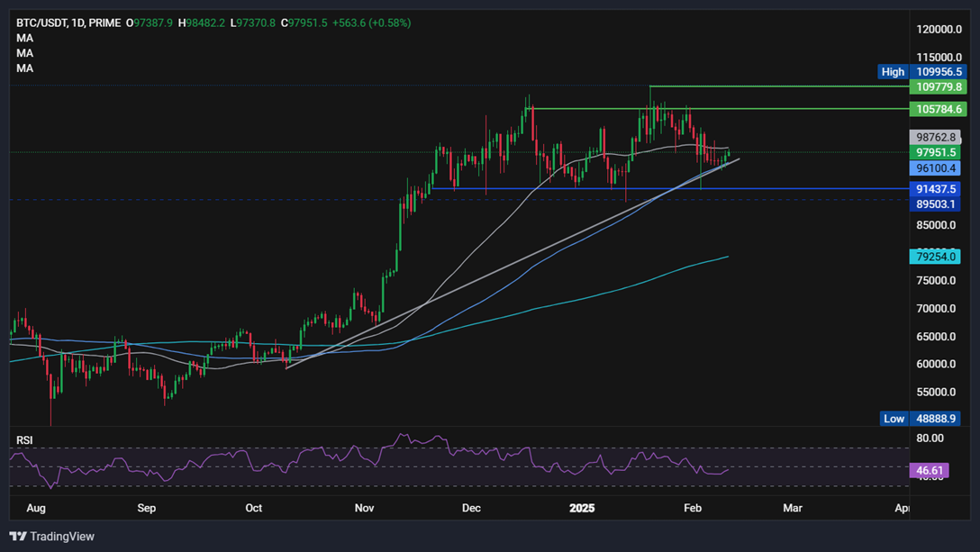The height and width of the screenshot is (552, 980).
Task: Select the second MA indicator label
Action: click(25, 53)
